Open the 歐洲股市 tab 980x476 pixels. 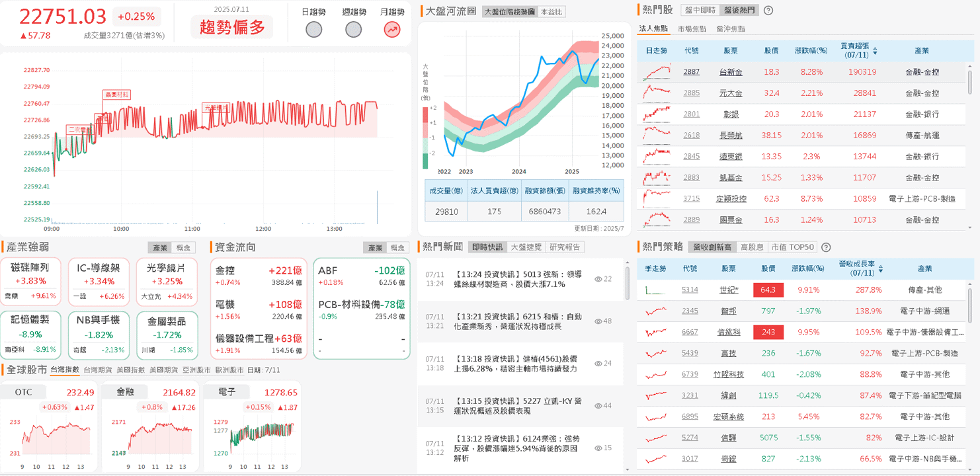point(229,370)
